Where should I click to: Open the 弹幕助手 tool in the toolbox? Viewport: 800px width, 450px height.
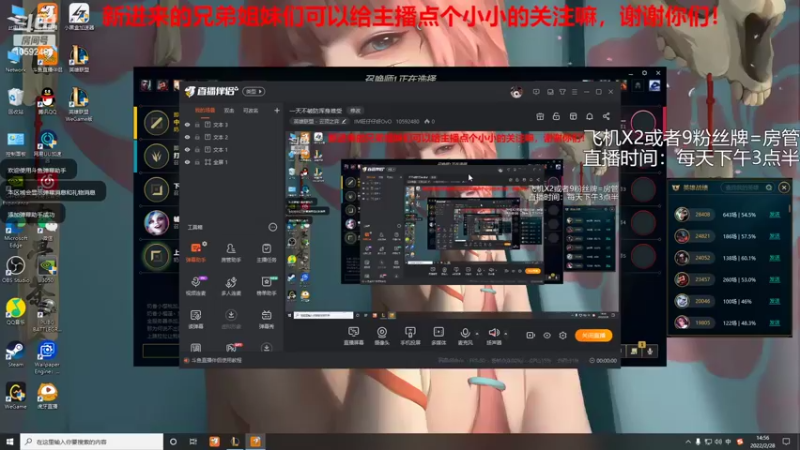[196, 252]
